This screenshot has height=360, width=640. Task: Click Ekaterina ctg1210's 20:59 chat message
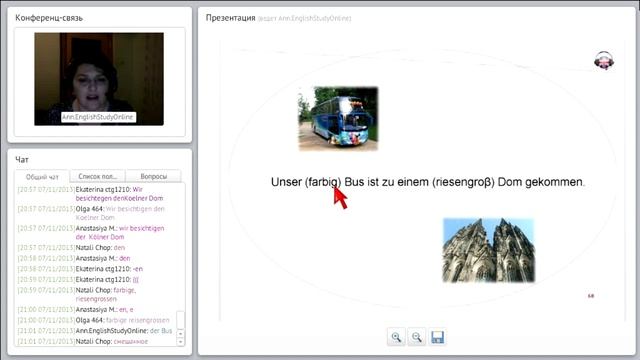coord(136,280)
